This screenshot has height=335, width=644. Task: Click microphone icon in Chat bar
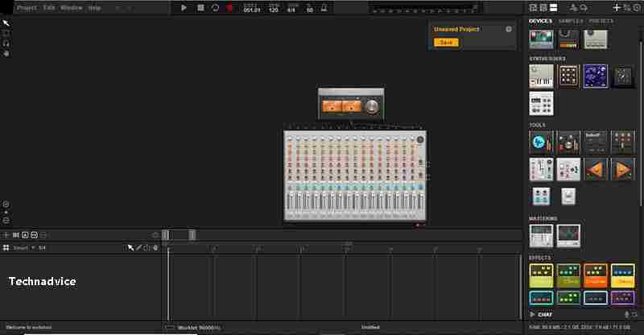[x=626, y=314]
